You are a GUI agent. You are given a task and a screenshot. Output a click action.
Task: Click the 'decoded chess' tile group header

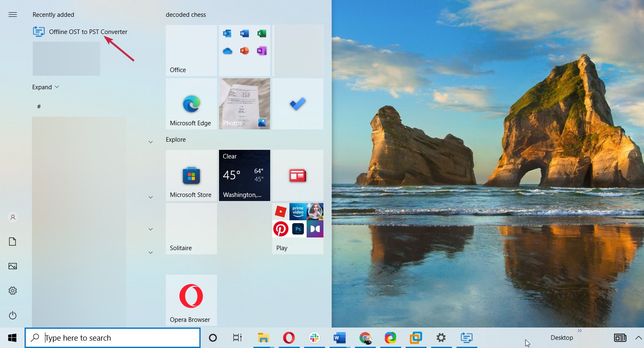pyautogui.click(x=186, y=15)
